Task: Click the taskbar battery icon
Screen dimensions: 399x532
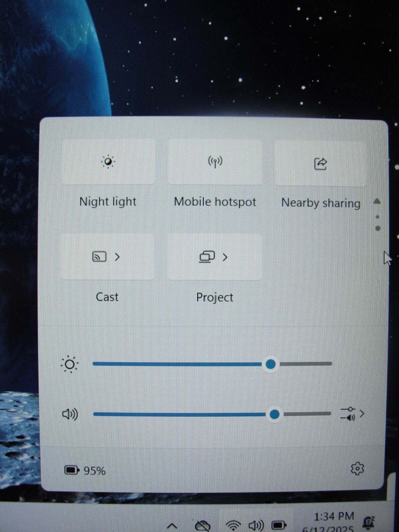Action: click(x=279, y=525)
